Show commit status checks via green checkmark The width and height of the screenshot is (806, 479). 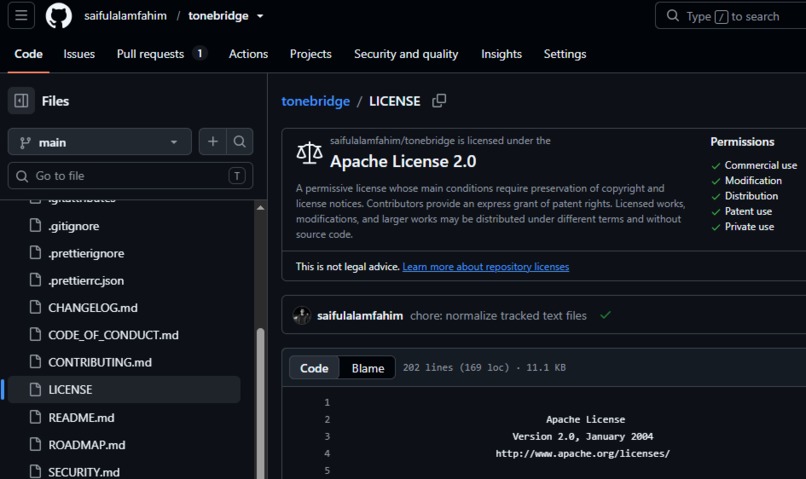606,315
